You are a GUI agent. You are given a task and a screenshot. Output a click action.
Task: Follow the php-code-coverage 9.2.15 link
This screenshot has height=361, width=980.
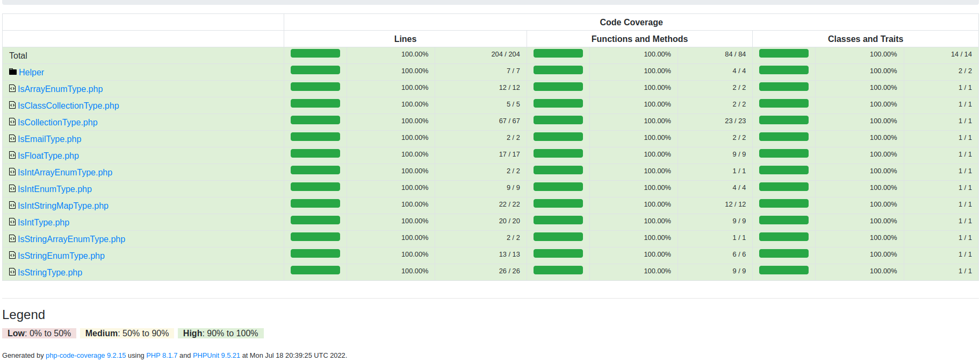point(86,355)
